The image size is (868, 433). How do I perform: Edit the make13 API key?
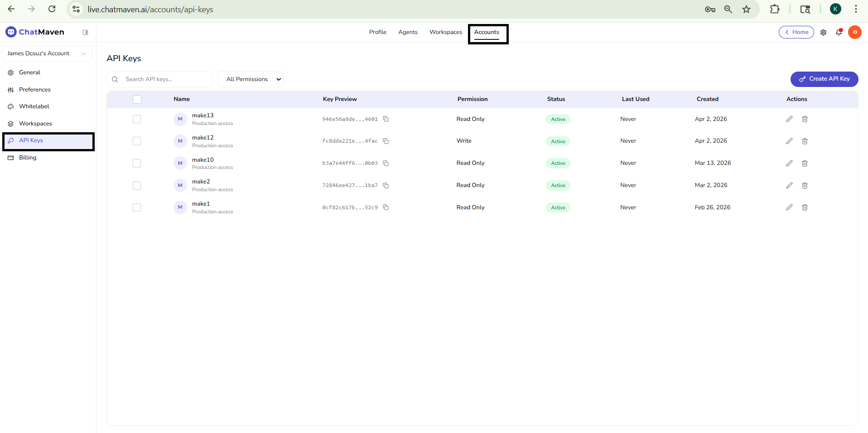[x=789, y=119]
